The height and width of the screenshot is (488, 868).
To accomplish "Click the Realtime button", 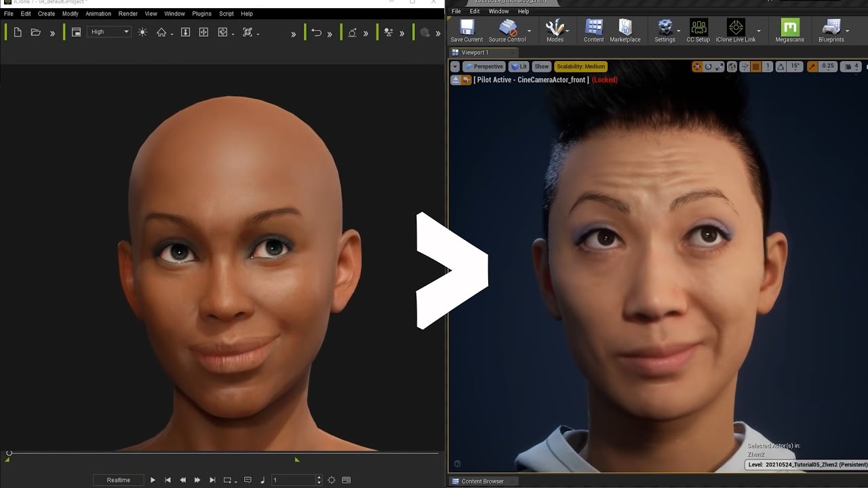I will pyautogui.click(x=119, y=480).
